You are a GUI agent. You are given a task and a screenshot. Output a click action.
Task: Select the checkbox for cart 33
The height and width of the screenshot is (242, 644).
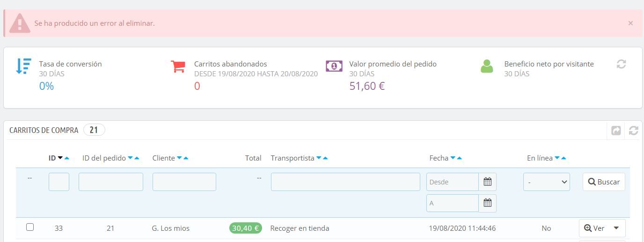(30, 227)
